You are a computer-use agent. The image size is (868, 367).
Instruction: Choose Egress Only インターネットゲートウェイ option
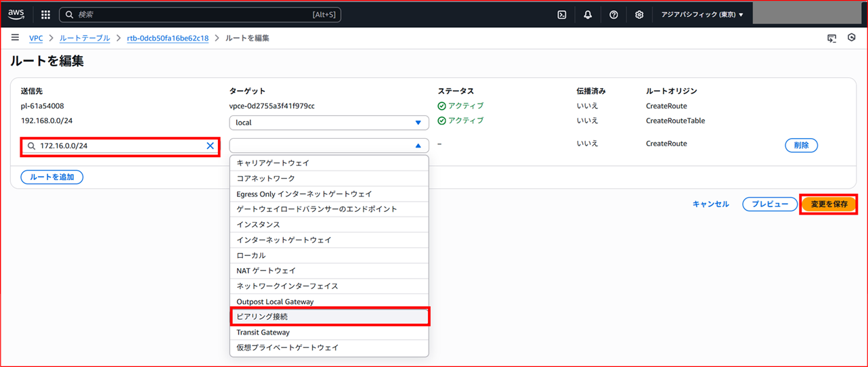tap(329, 194)
